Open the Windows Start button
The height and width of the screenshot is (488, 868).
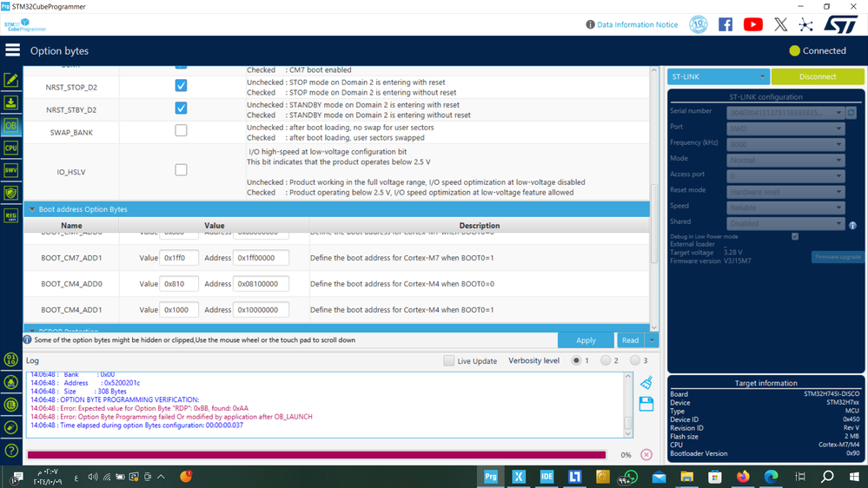[854, 477]
